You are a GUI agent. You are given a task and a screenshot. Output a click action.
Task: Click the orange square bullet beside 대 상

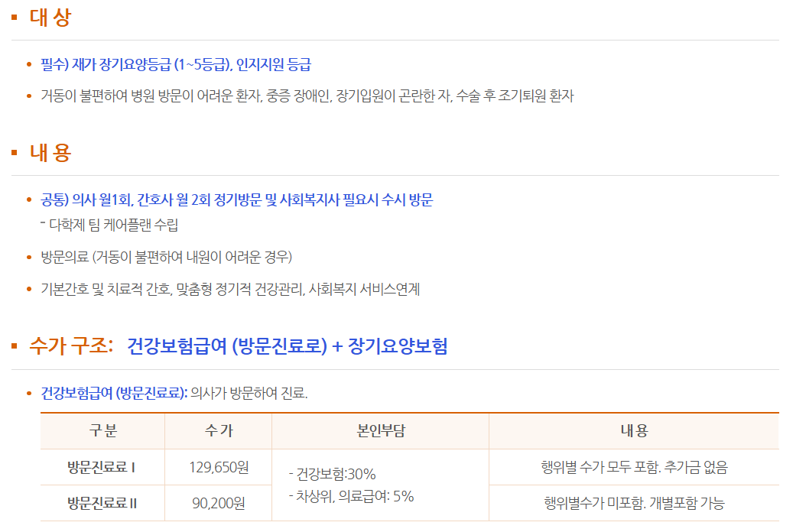click(15, 18)
